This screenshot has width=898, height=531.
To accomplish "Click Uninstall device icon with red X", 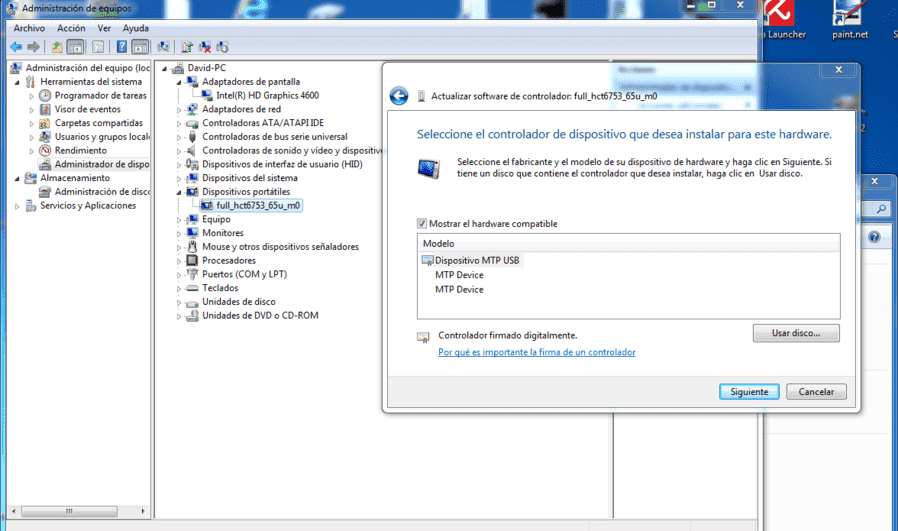I will click(205, 47).
